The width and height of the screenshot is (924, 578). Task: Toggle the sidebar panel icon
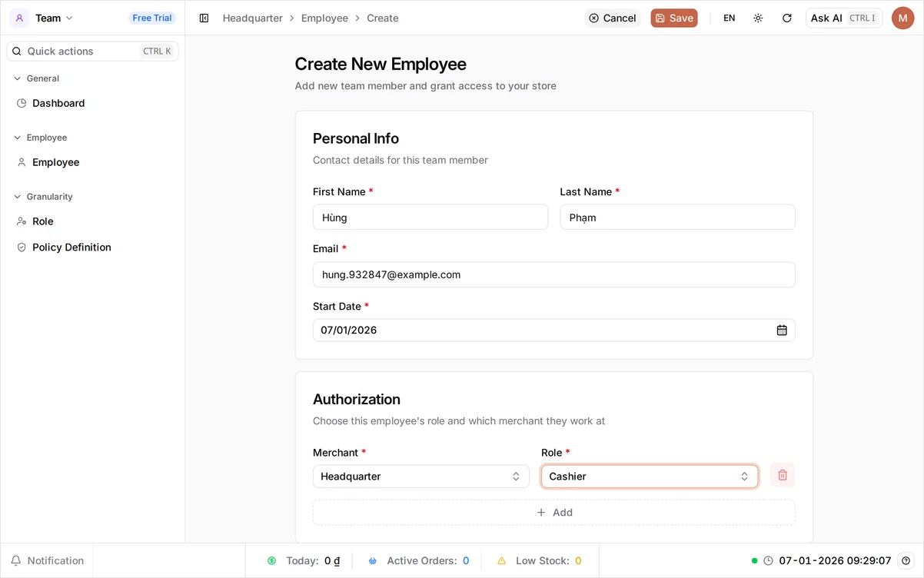204,18
